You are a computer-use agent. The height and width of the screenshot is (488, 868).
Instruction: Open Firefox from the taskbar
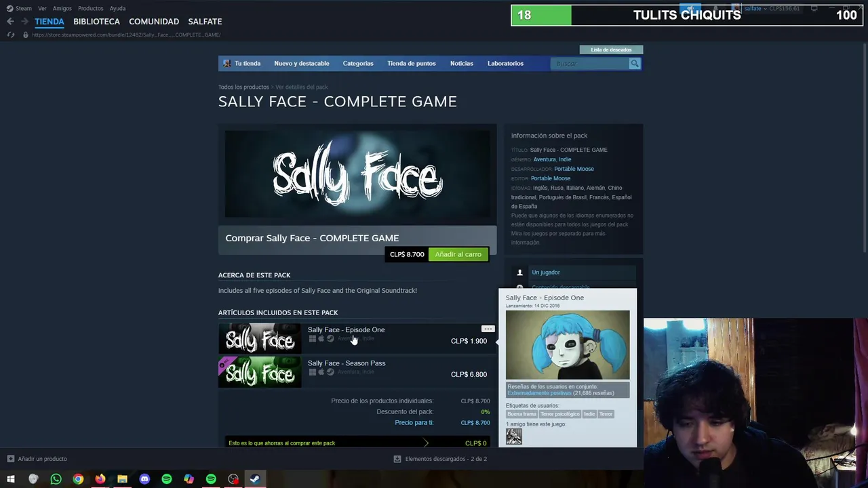pyautogui.click(x=100, y=479)
